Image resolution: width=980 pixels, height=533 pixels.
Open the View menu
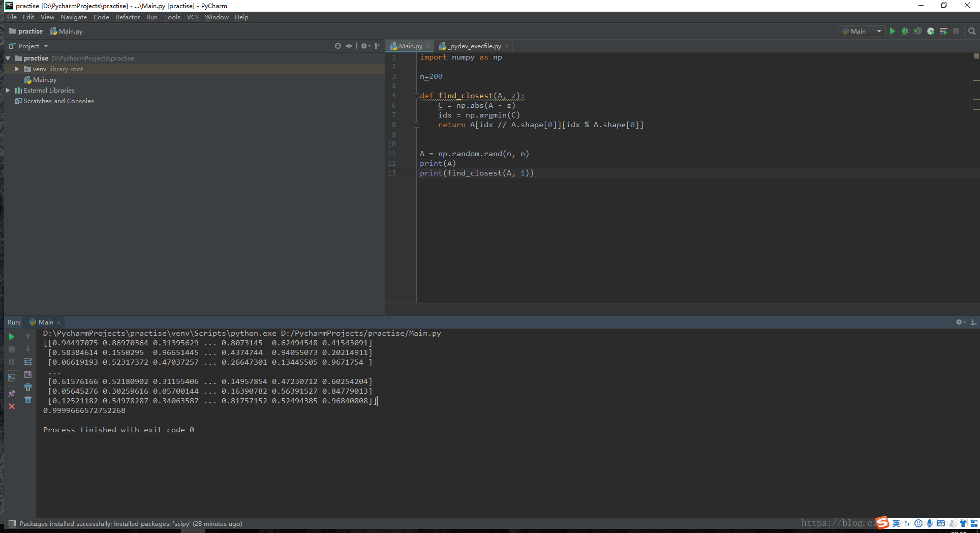pyautogui.click(x=47, y=17)
